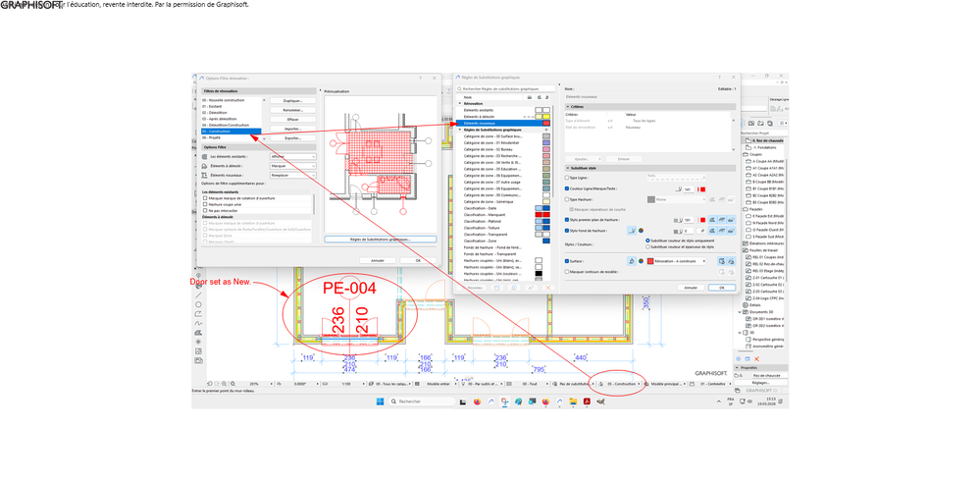
Task: Click Importer button in renovation filter dialog
Action: coord(293,129)
